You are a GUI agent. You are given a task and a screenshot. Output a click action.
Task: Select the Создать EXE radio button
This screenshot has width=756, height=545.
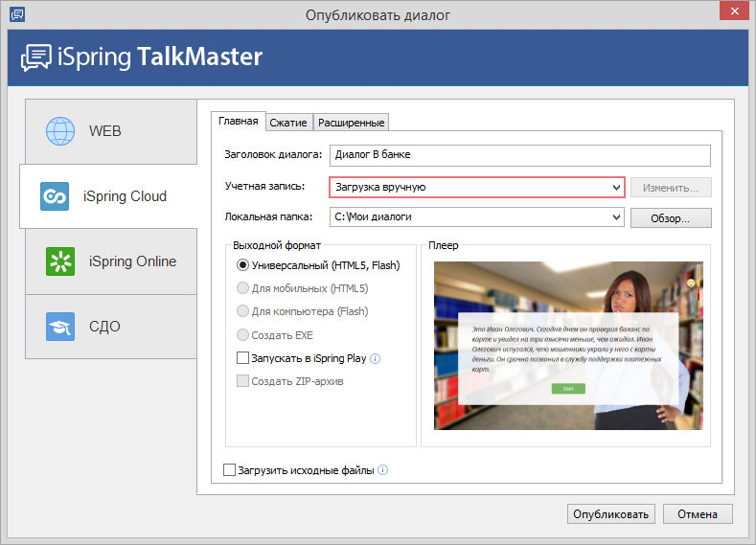point(242,334)
